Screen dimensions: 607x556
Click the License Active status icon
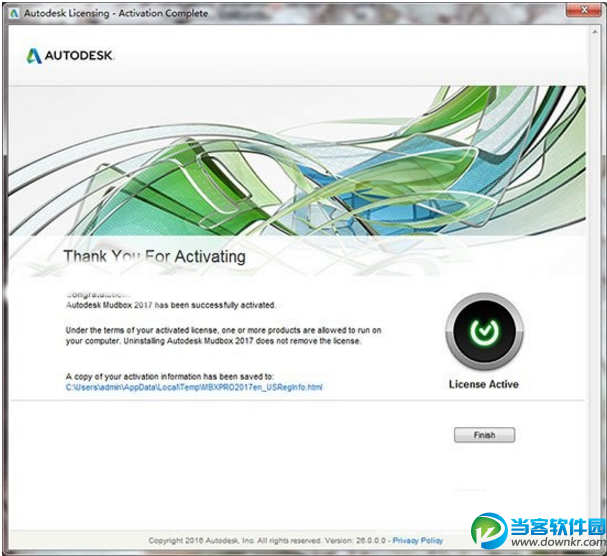click(x=484, y=331)
